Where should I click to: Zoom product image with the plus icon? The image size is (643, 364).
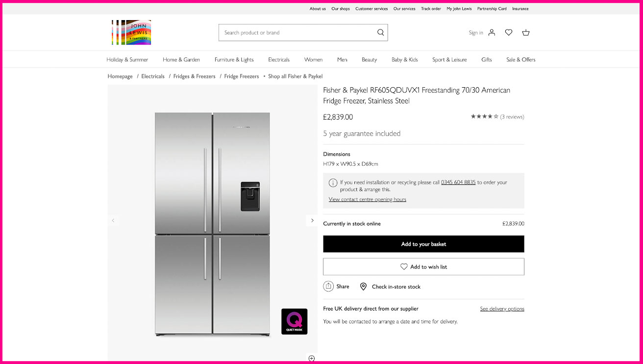coord(311,358)
